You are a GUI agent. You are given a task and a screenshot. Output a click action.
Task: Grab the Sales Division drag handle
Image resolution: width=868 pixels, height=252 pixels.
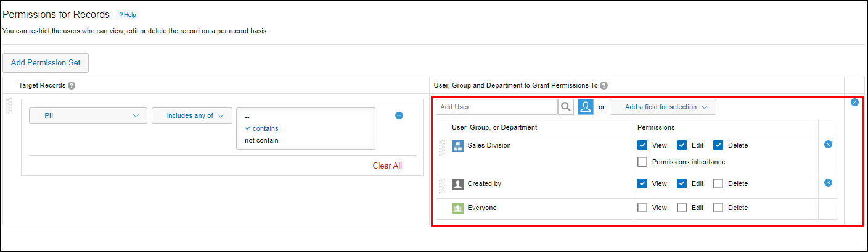(441, 147)
